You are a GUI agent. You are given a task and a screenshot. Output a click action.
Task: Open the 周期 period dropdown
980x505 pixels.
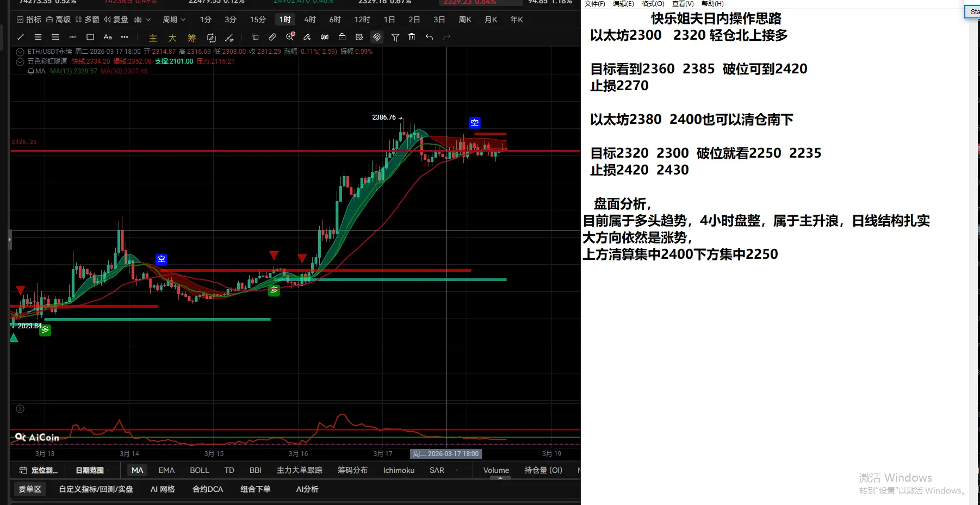click(174, 20)
